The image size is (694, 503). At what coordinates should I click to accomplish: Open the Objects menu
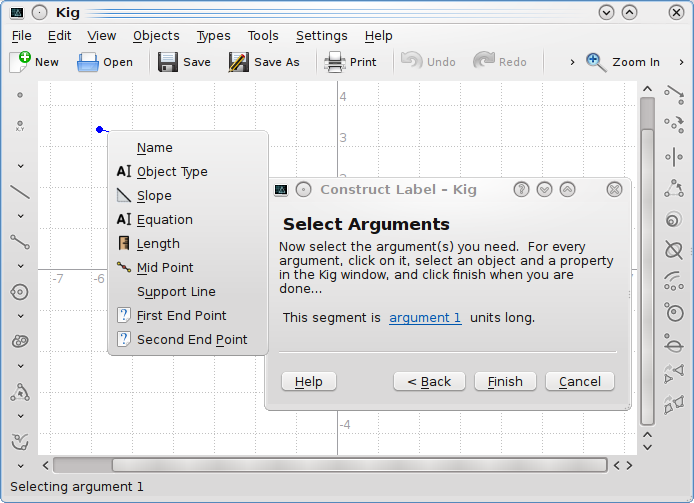click(156, 36)
